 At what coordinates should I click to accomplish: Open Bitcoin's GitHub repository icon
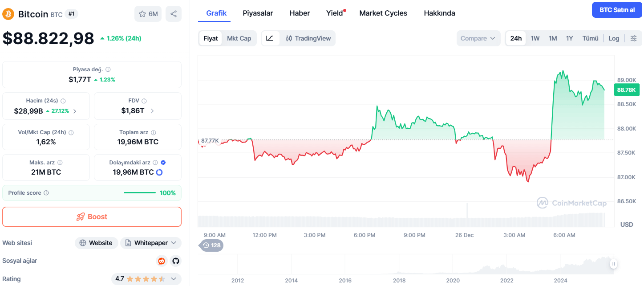tap(176, 261)
